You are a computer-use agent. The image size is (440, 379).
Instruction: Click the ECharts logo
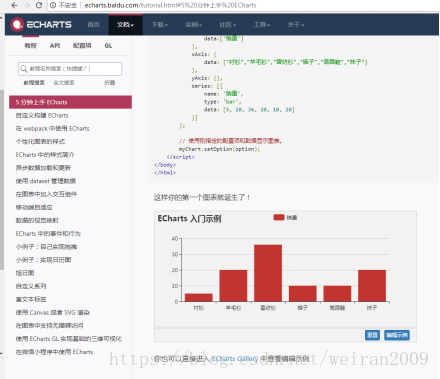point(41,25)
